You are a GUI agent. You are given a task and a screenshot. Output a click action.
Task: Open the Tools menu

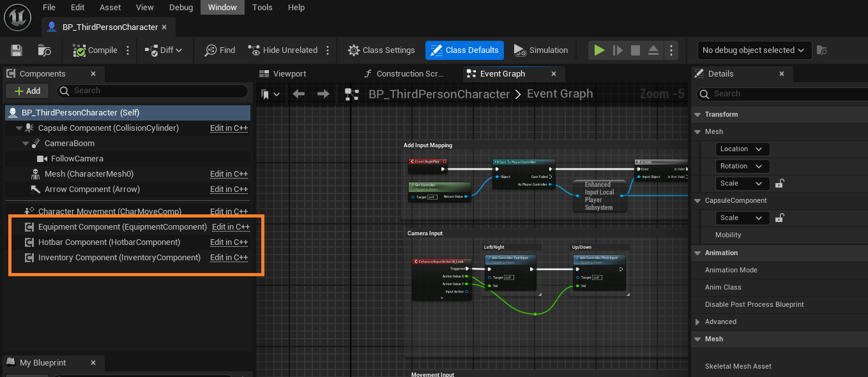tap(263, 8)
